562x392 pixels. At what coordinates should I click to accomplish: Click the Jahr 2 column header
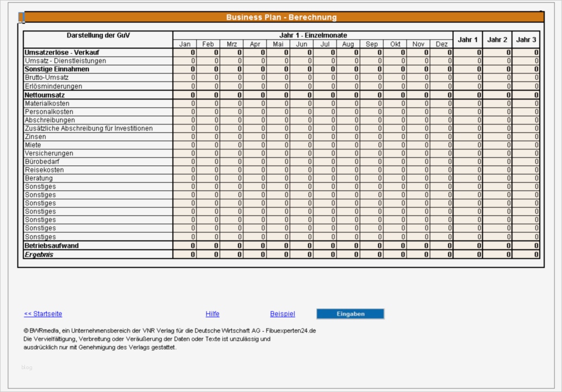coord(497,40)
